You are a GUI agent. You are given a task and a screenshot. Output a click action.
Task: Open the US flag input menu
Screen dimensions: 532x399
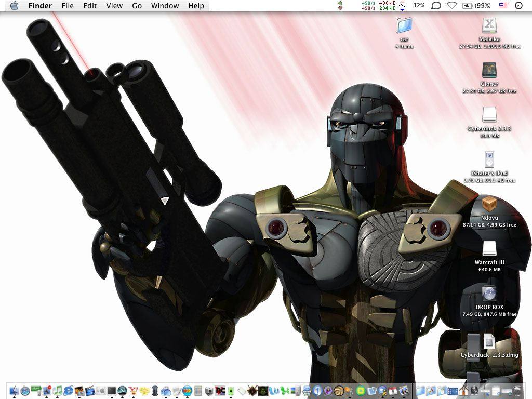tap(503, 6)
